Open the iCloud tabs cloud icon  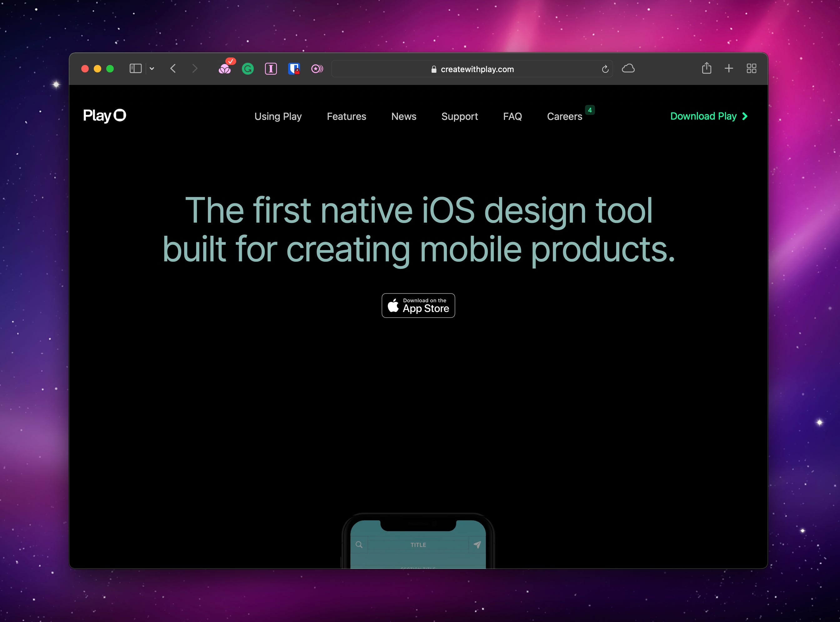628,68
